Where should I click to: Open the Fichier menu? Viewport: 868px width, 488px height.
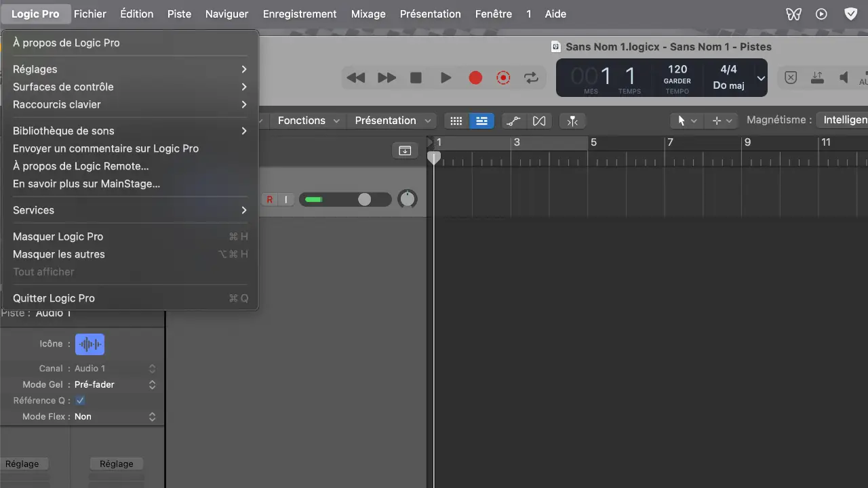[90, 14]
